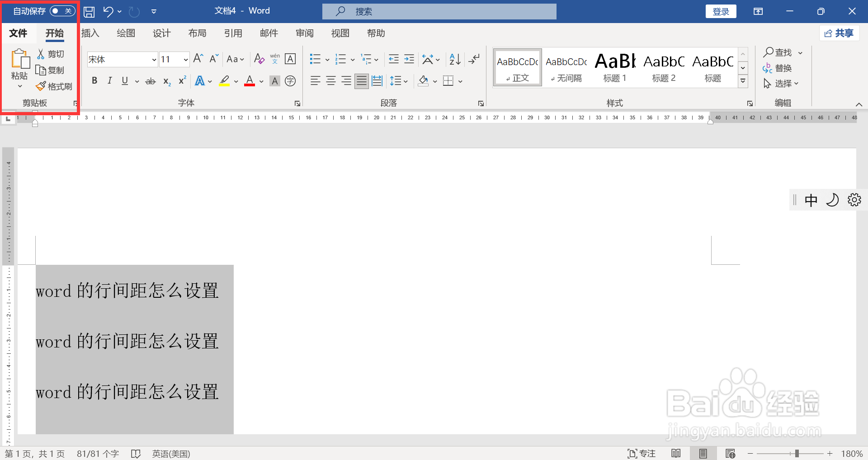Apply strikethrough formatting
868x460 pixels.
pyautogui.click(x=151, y=81)
